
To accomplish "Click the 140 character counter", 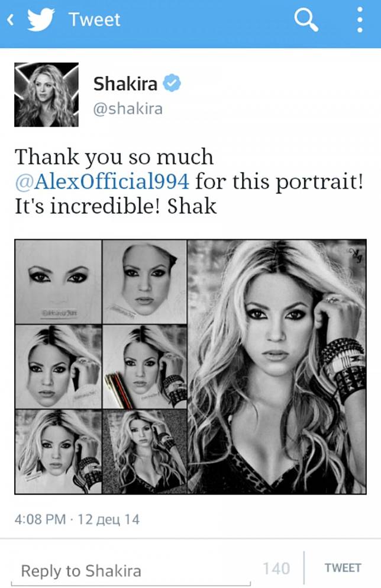I will click(276, 568).
